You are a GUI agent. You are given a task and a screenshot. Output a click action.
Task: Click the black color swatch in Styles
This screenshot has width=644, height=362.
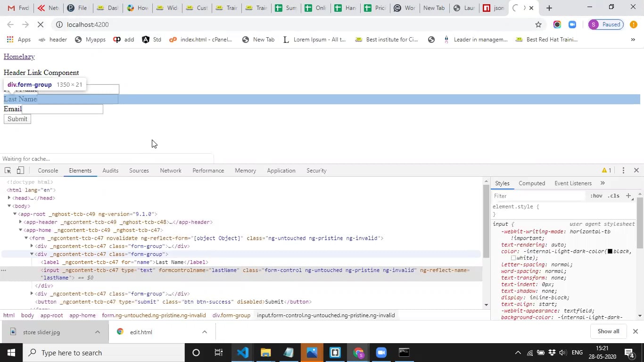pyautogui.click(x=610, y=251)
